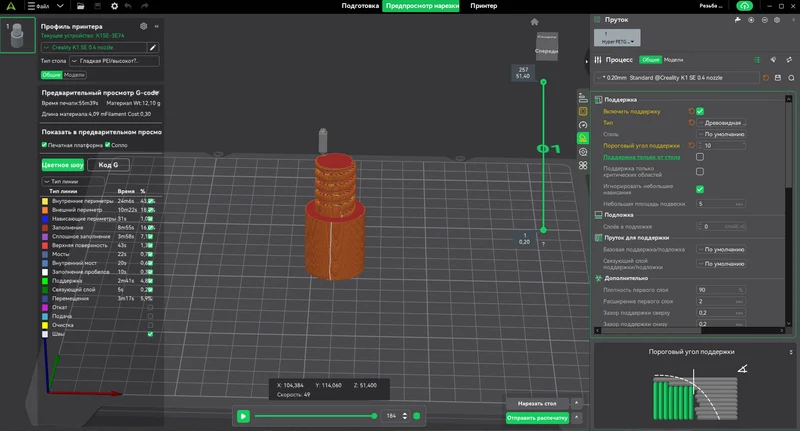Save the process preset disk icon
The width and height of the screenshot is (800, 431).
tap(778, 78)
